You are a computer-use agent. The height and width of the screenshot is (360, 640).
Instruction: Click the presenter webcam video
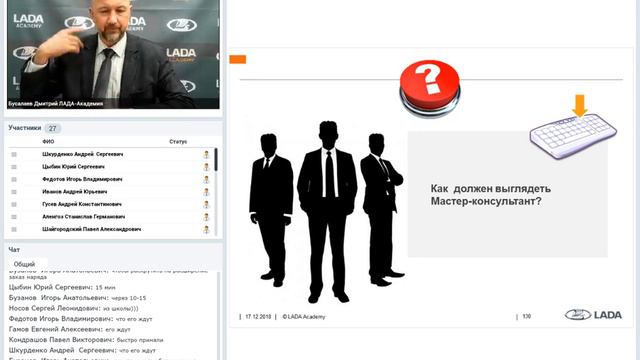click(x=113, y=54)
